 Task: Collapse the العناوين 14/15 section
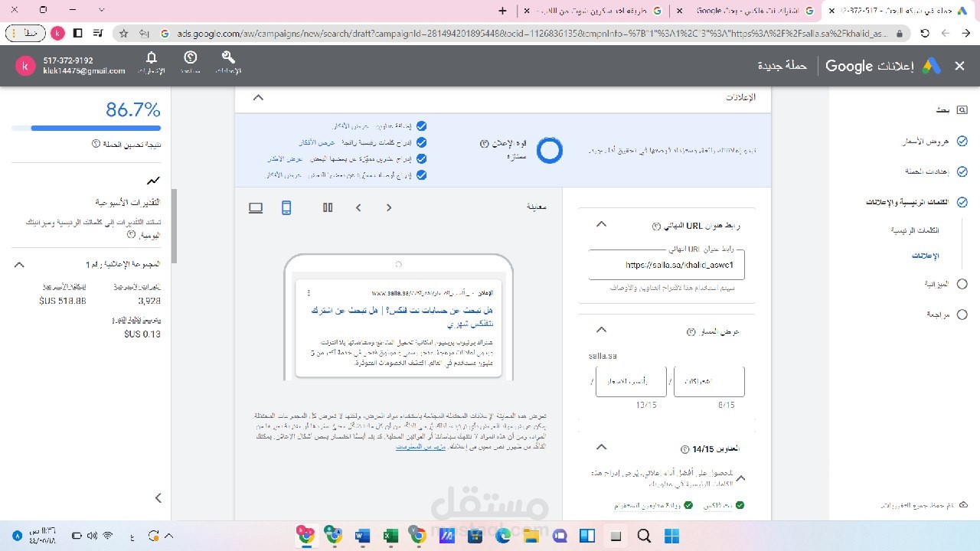pos(601,447)
